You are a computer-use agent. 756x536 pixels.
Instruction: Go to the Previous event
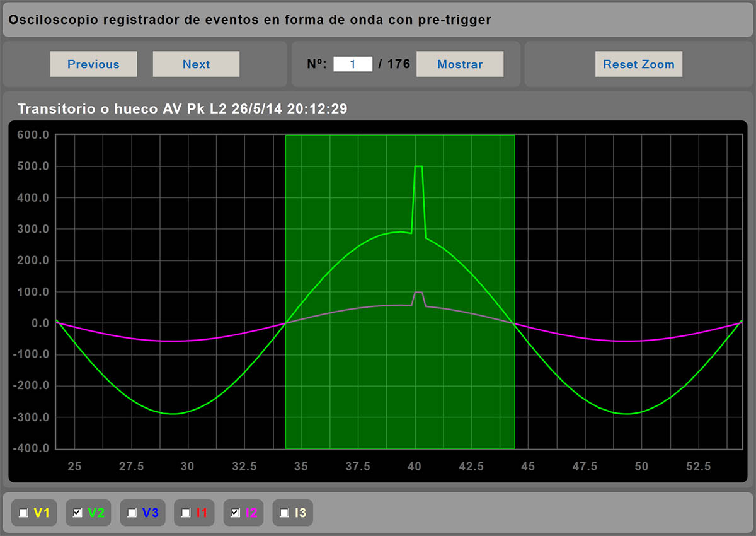[x=93, y=64]
